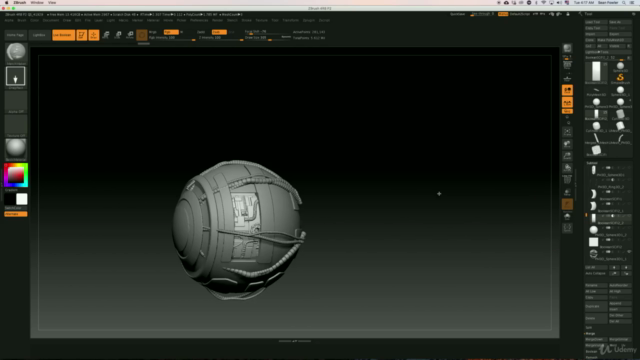Image resolution: width=640 pixels, height=360 pixels.
Task: Open the current brush thumbnail
Action: point(16,52)
